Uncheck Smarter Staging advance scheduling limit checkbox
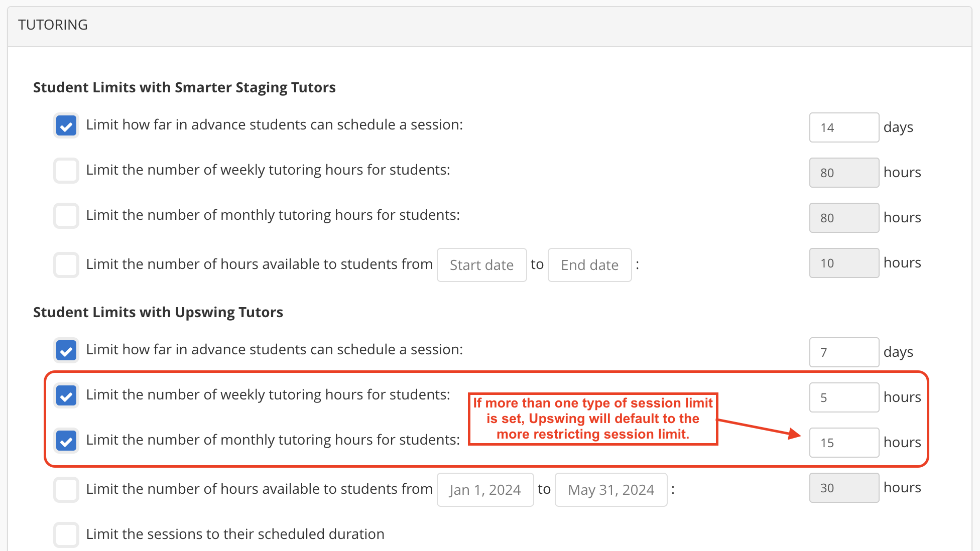 pos(66,125)
